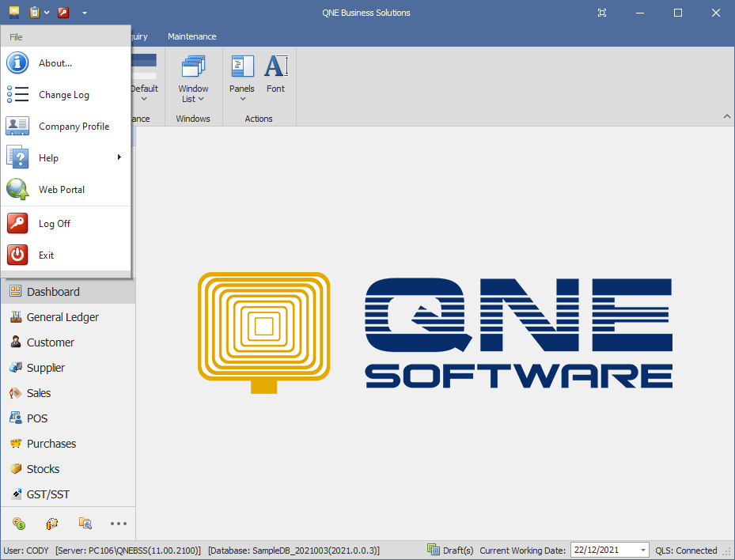Open the About info icon
The width and height of the screenshot is (735, 560).
[x=17, y=63]
